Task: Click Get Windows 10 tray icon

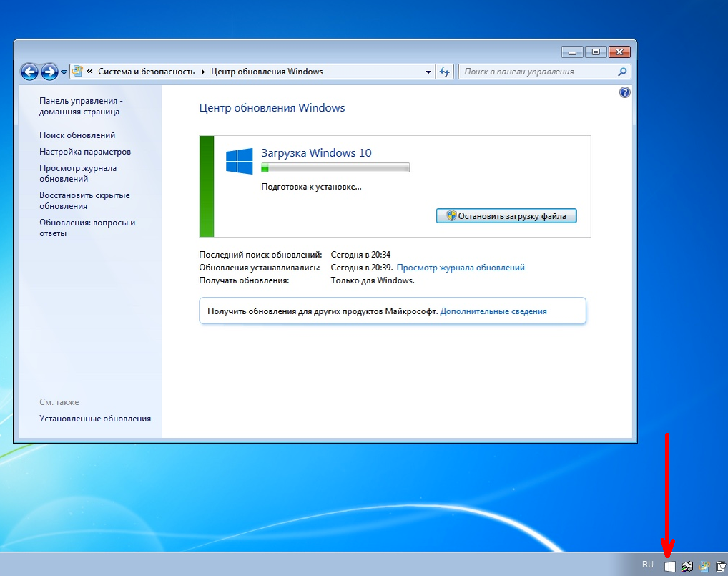Action: (x=669, y=566)
